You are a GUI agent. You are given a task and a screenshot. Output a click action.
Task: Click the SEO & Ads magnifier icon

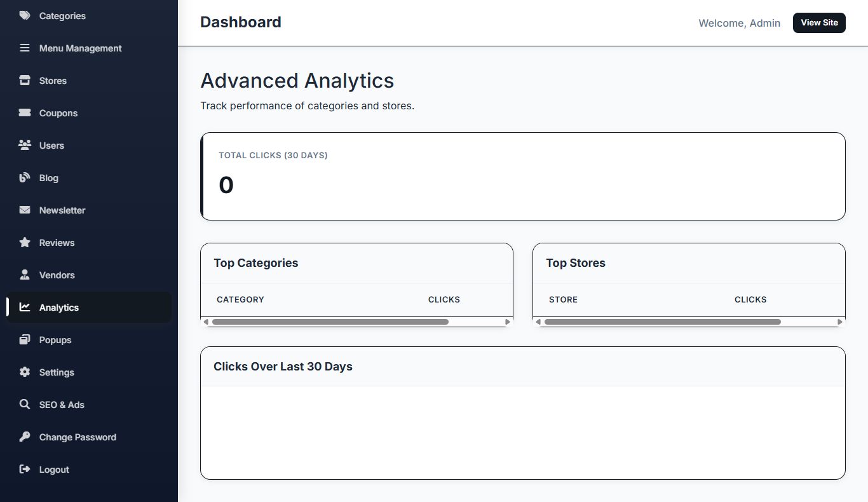[x=25, y=405]
